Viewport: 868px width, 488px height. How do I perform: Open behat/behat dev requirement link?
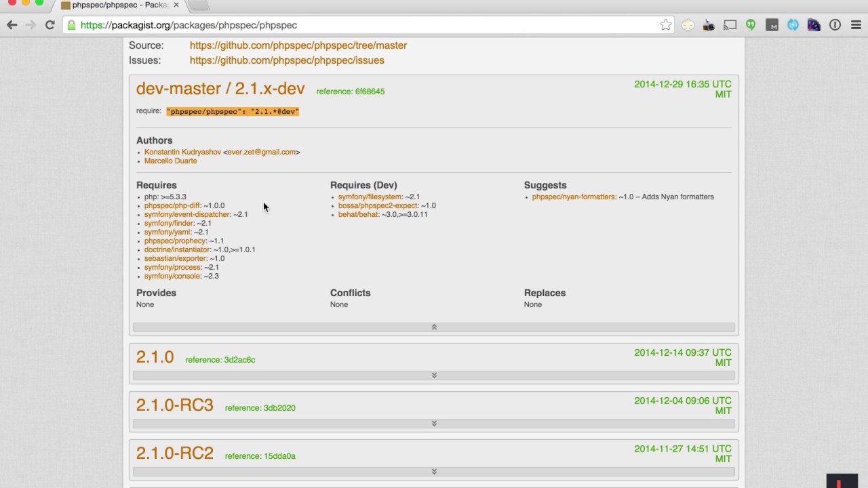point(359,214)
